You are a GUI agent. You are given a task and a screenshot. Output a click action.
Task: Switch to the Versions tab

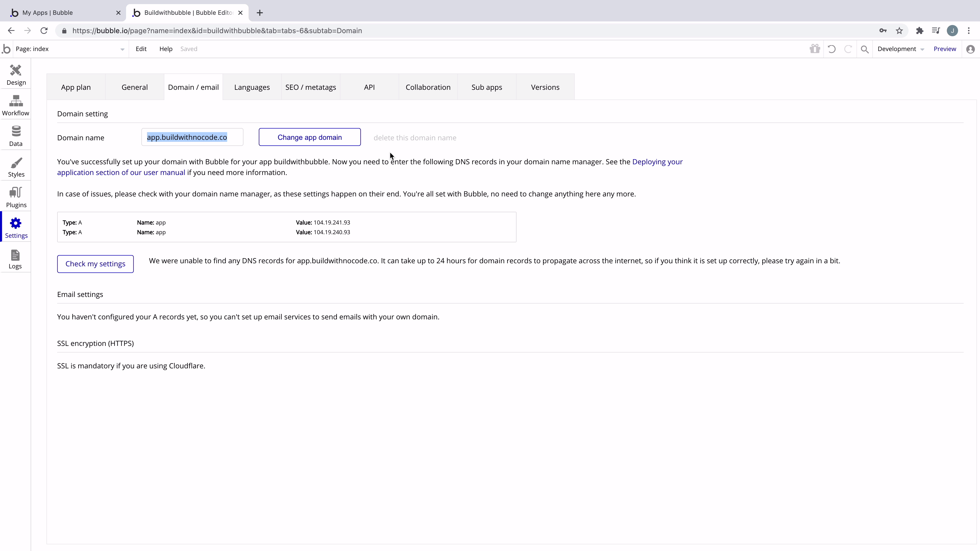click(x=545, y=87)
